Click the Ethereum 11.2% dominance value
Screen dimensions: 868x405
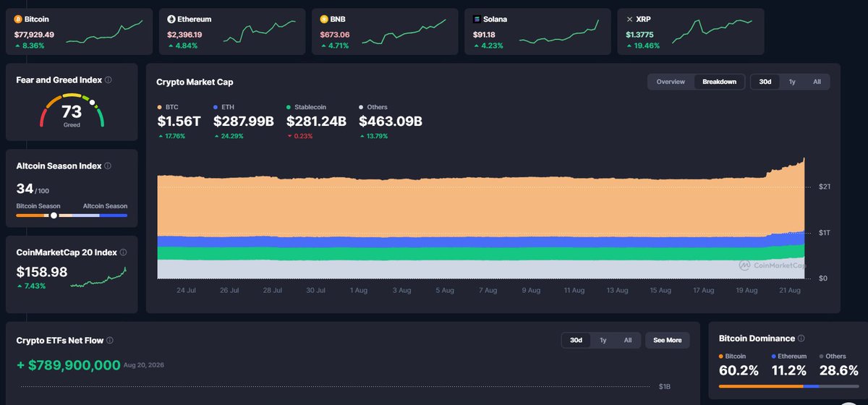tap(788, 370)
